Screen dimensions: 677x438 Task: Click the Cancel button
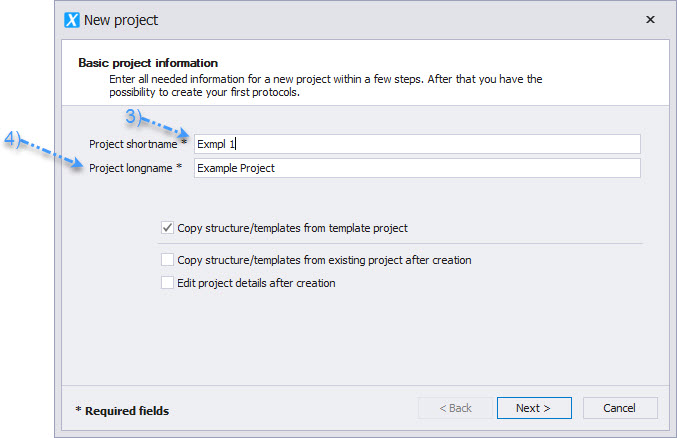point(620,408)
